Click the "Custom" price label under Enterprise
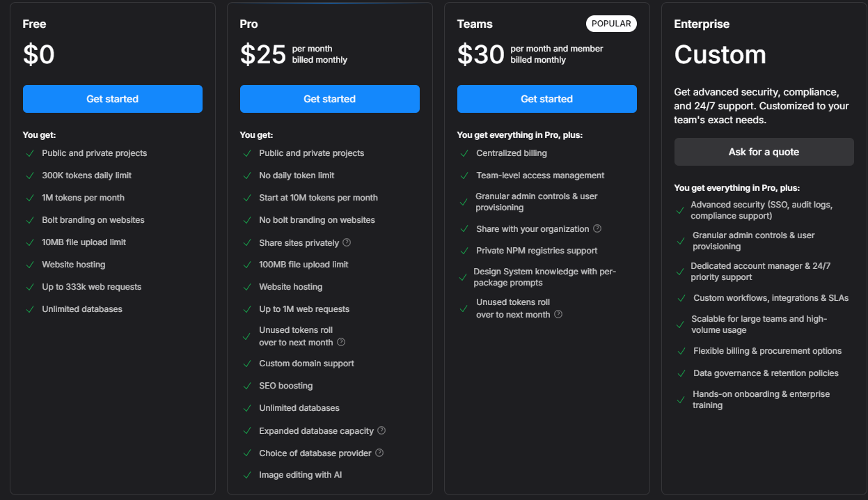This screenshot has width=868, height=500. click(720, 54)
